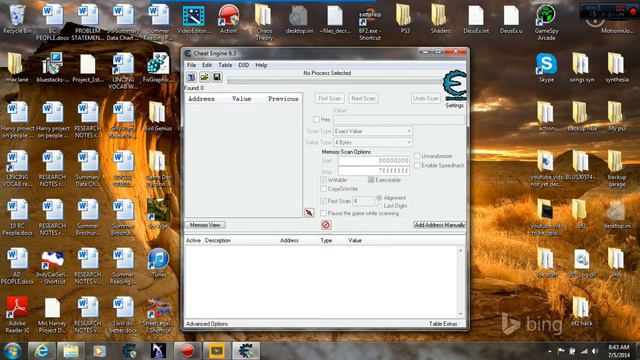Open File Explorer from taskbar

71,351
